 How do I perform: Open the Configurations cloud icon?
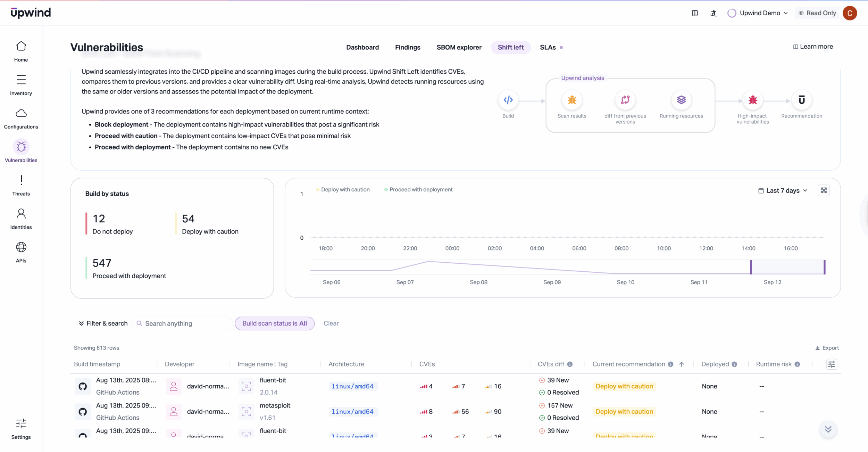tap(21, 113)
